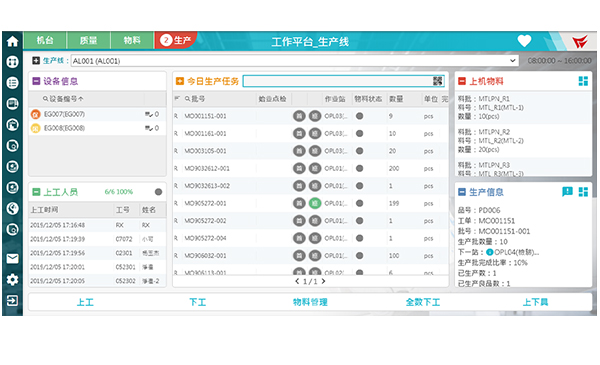The height and width of the screenshot is (365, 600).
Task: Click the 上工 button
Action: (x=85, y=302)
